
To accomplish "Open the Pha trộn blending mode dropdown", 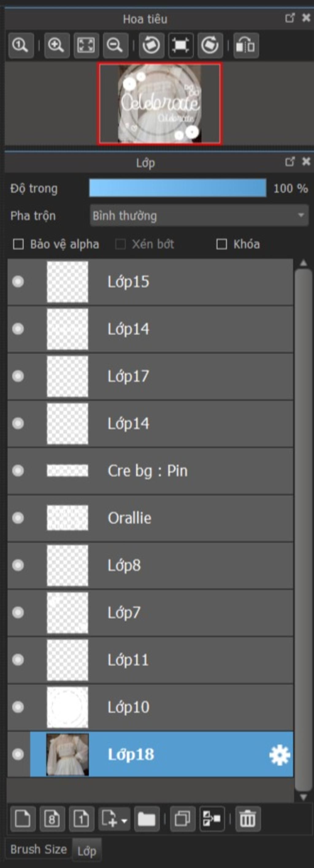I will click(199, 215).
